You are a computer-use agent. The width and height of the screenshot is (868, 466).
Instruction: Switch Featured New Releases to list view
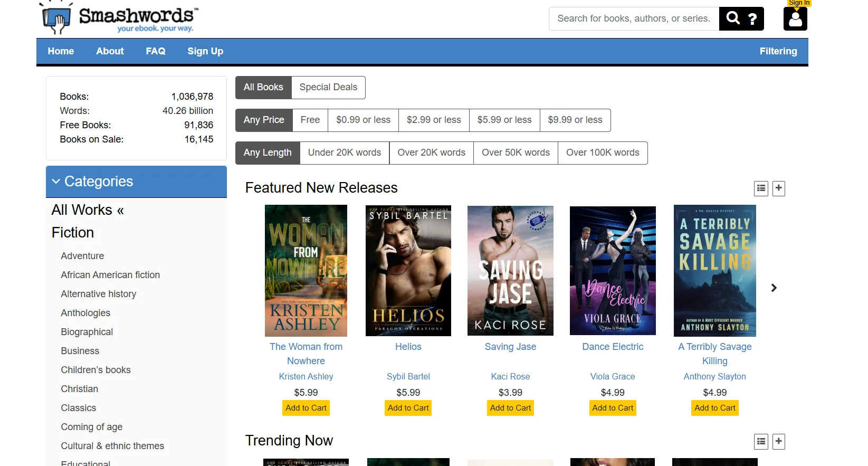pyautogui.click(x=761, y=188)
